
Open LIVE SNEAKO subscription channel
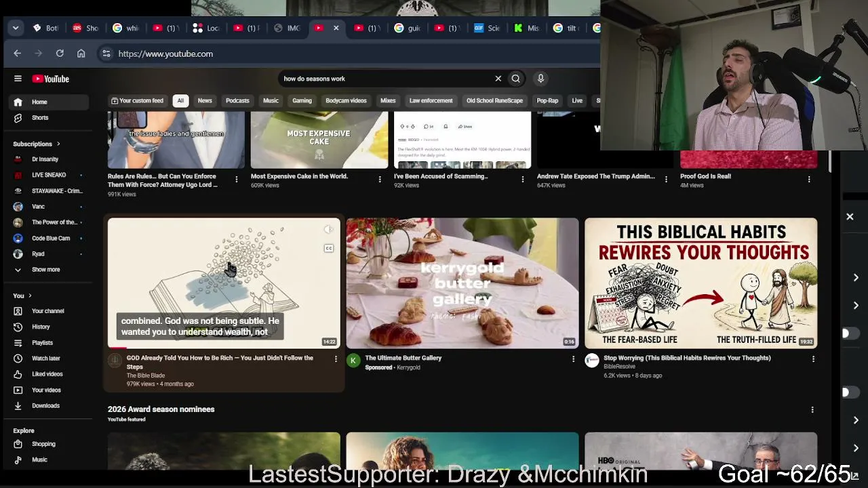pos(47,175)
